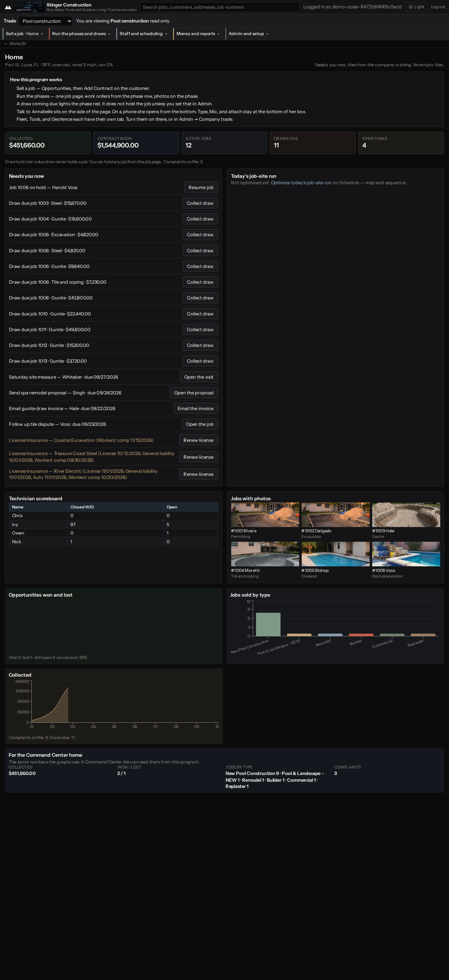Open the Money and reports menu
Screen dimensions: 449x980
198,33
